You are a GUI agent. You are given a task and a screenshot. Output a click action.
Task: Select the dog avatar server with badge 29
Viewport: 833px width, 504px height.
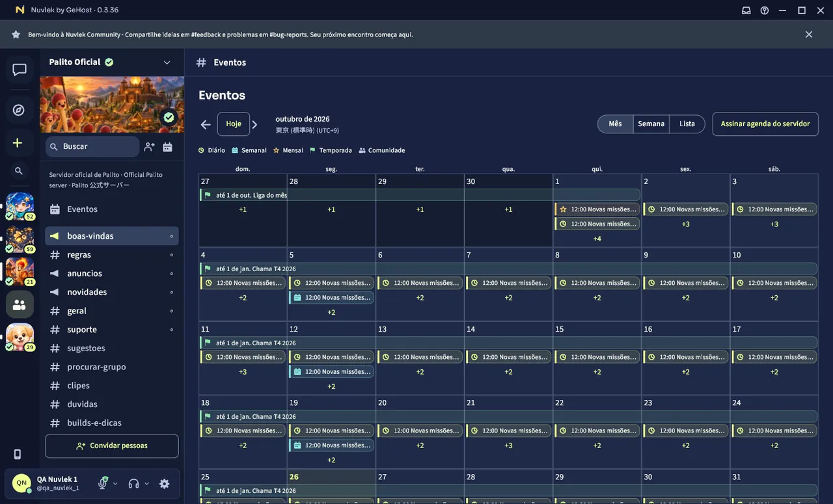click(x=20, y=337)
